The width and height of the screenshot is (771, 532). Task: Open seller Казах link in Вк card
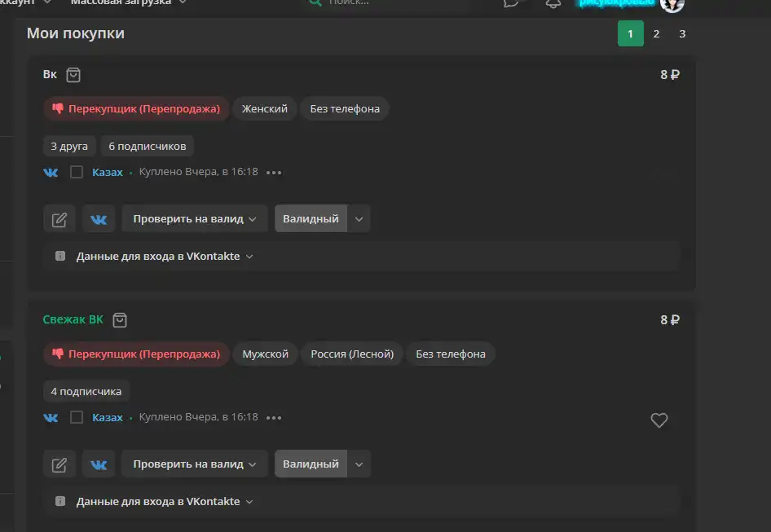108,172
